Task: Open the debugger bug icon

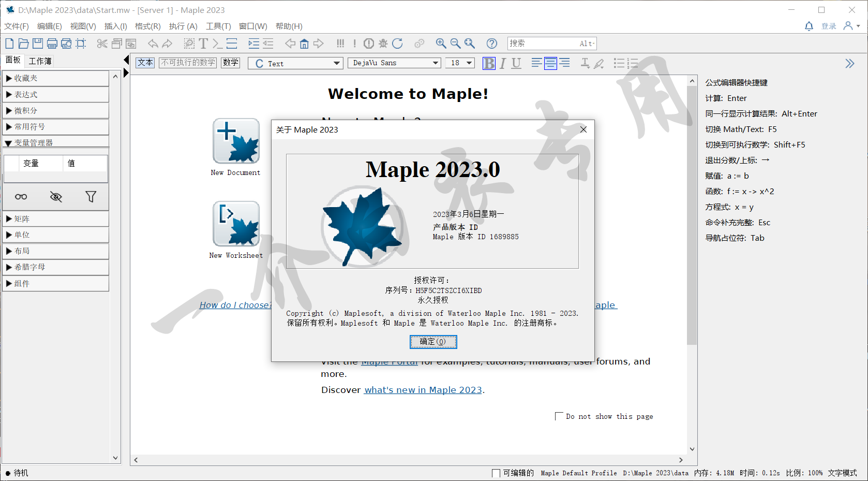Action: click(383, 43)
